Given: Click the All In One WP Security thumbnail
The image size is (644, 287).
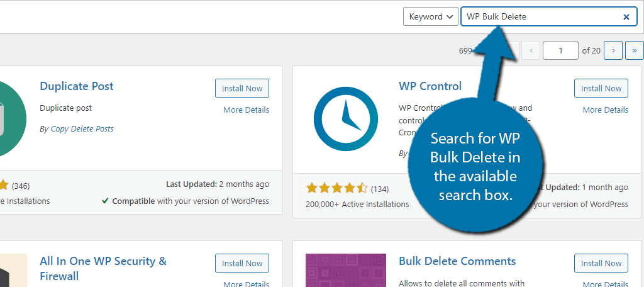Looking at the screenshot, I should pyautogui.click(x=13, y=270).
